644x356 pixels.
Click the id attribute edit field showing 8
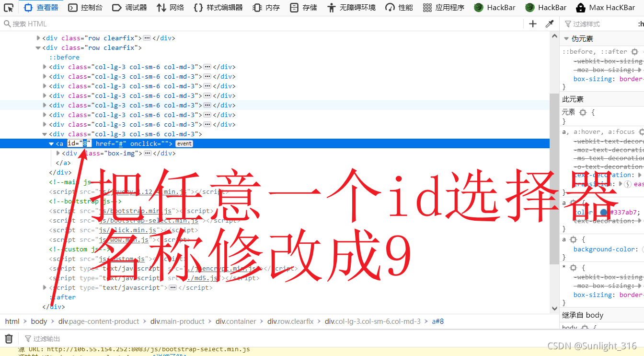pyautogui.click(x=79, y=143)
